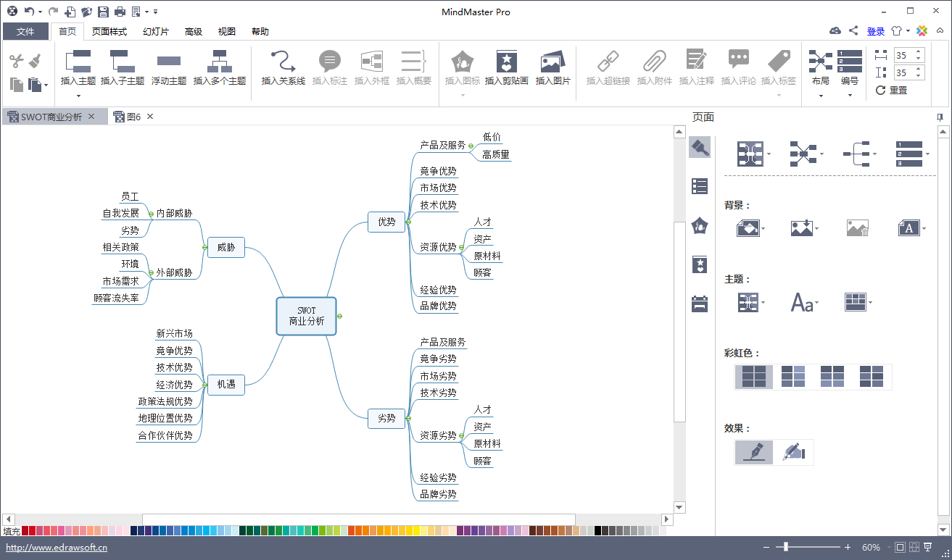Image resolution: width=952 pixels, height=560 pixels.
Task: Pick the black swatch in fill palette
Action: coord(598,531)
